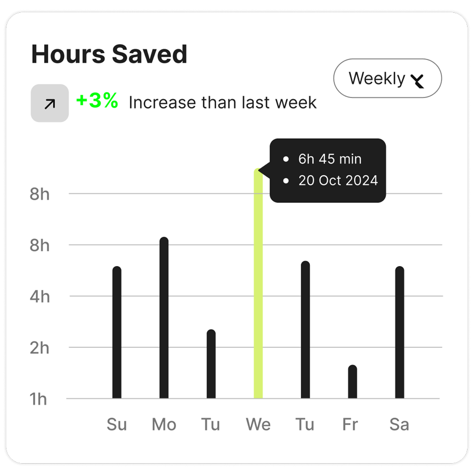Click the "6h 45 min" tooltip entry

point(330,159)
